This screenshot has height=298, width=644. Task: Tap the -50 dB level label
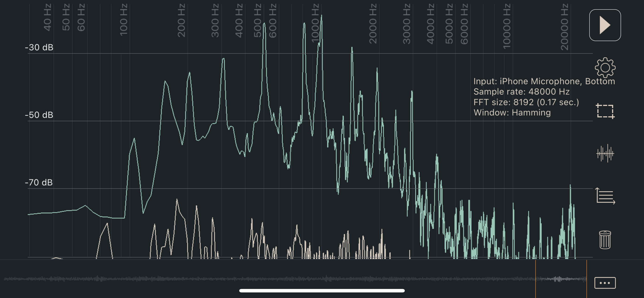[x=39, y=115]
